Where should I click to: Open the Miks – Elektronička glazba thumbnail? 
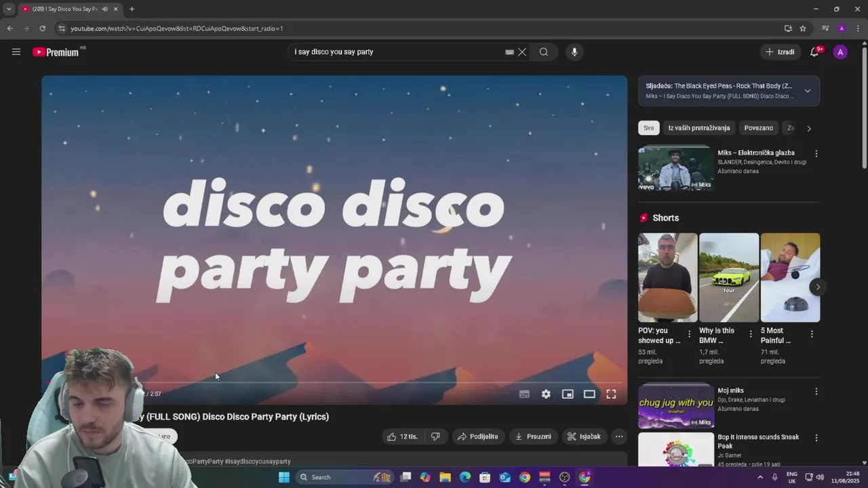[676, 168]
